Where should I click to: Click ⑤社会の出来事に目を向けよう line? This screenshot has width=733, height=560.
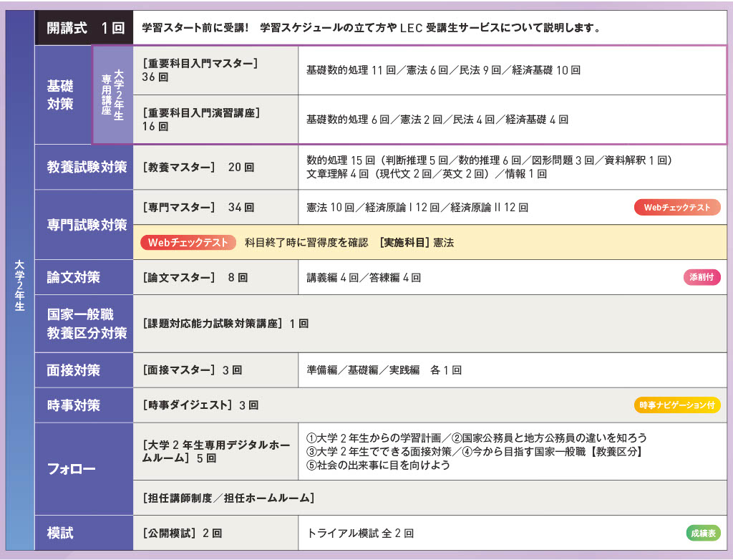[378, 465]
